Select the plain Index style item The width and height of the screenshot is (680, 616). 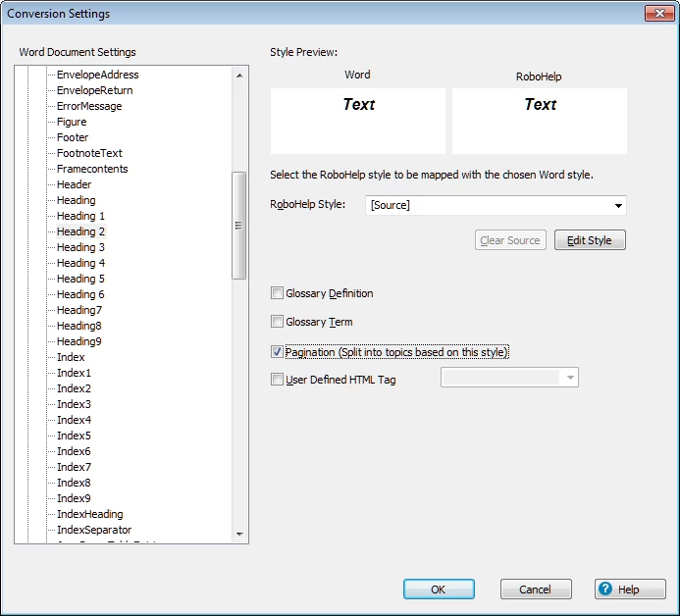[71, 357]
